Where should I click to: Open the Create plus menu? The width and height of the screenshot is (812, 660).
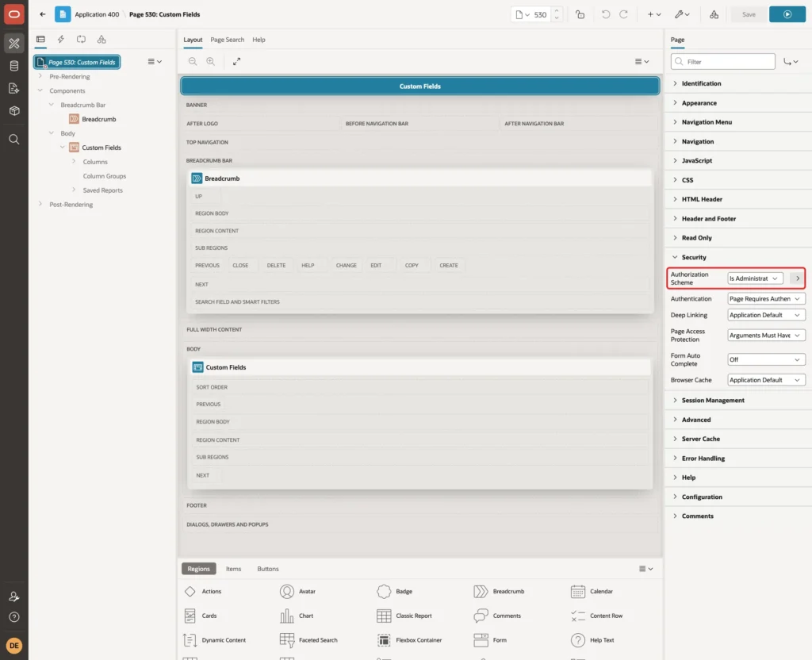pos(654,14)
